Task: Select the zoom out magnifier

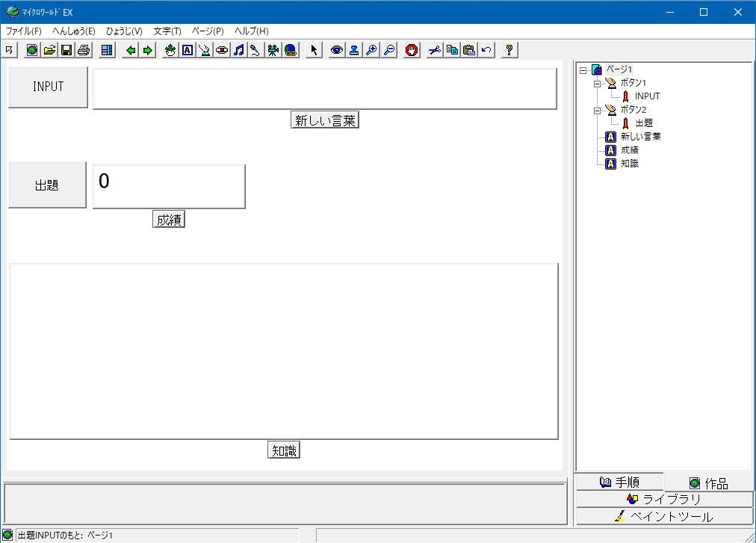Action: pos(388,50)
